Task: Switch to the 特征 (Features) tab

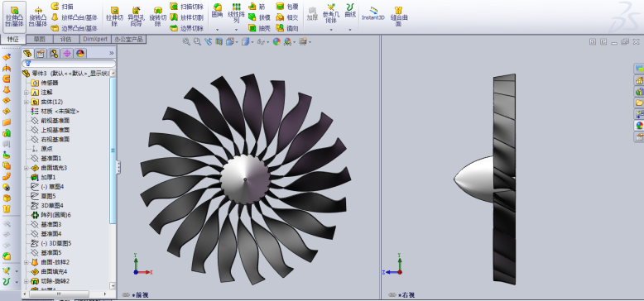Action: click(12, 40)
